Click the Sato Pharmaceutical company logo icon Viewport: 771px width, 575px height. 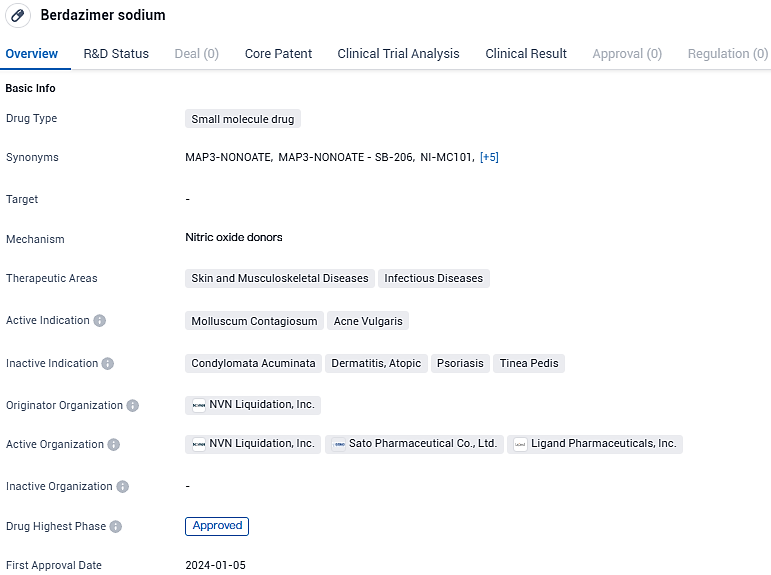coord(339,444)
